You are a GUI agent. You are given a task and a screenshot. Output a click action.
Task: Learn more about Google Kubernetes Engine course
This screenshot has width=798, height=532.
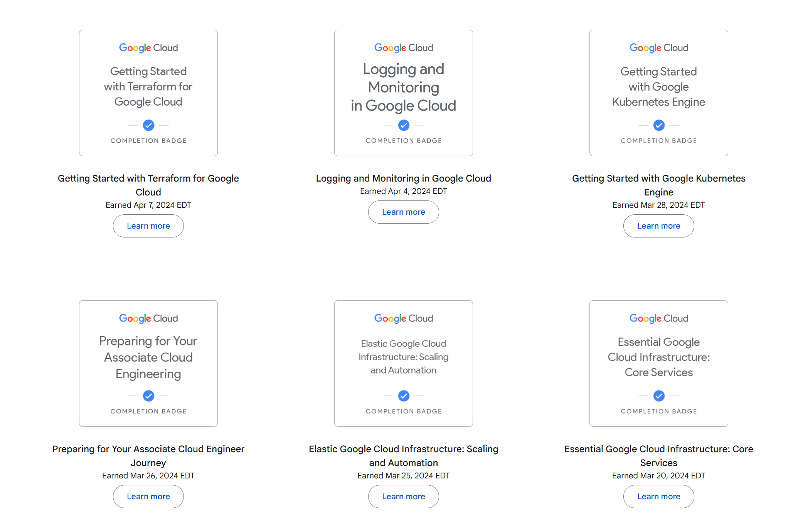(659, 226)
